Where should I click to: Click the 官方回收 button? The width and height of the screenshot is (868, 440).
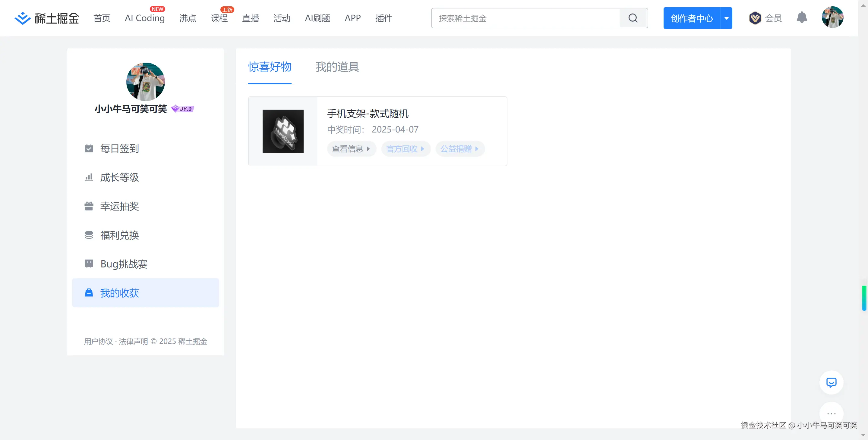point(406,148)
